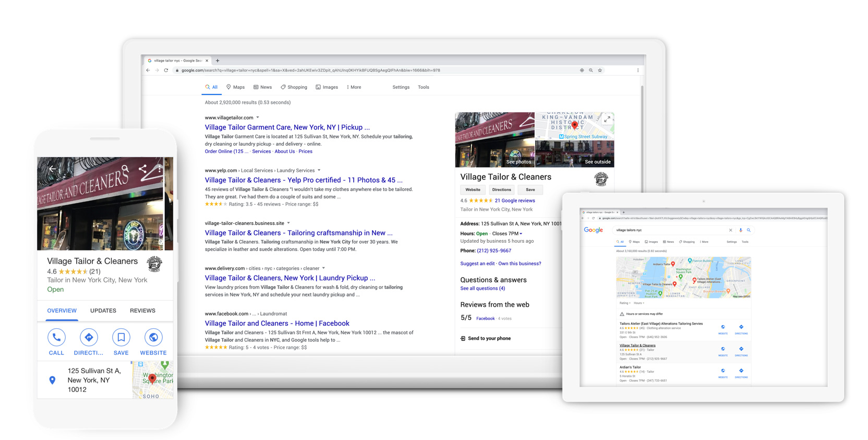Tap the Call icon on the phone
868x440 pixels.
click(x=56, y=338)
